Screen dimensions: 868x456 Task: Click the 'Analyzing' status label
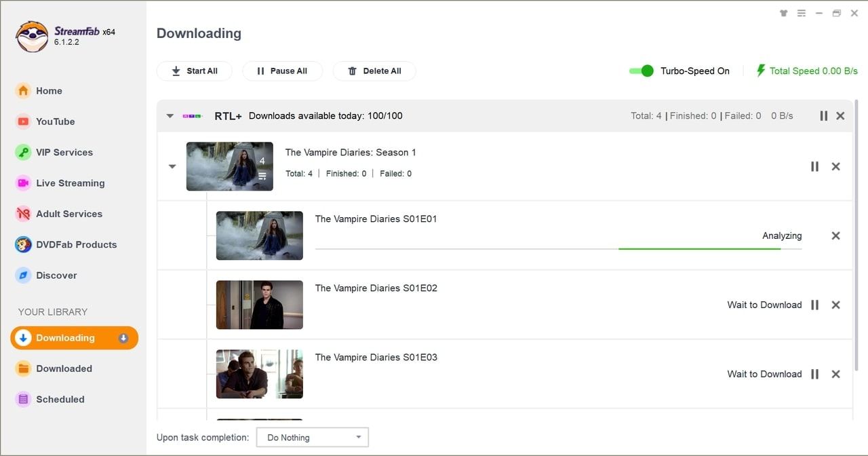point(782,235)
